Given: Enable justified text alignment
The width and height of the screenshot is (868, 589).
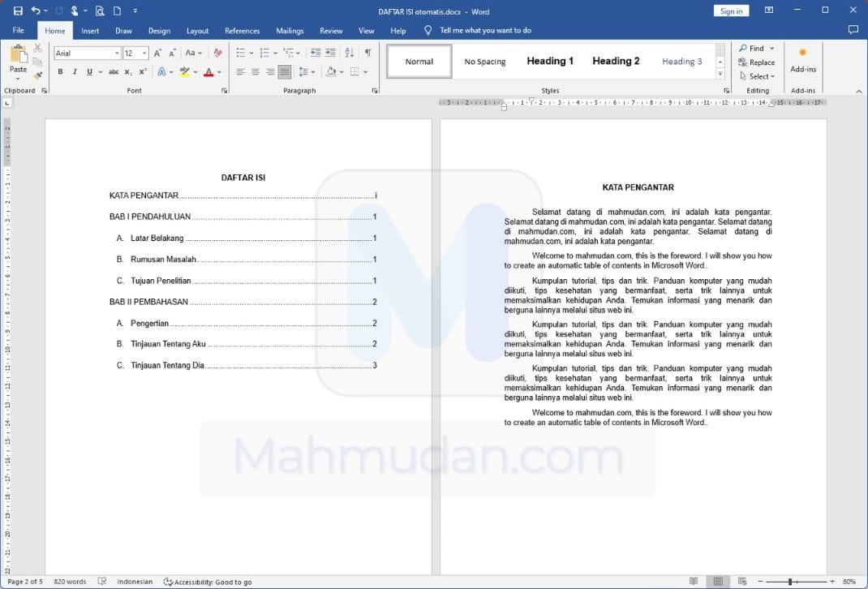Looking at the screenshot, I should pyautogui.click(x=284, y=71).
